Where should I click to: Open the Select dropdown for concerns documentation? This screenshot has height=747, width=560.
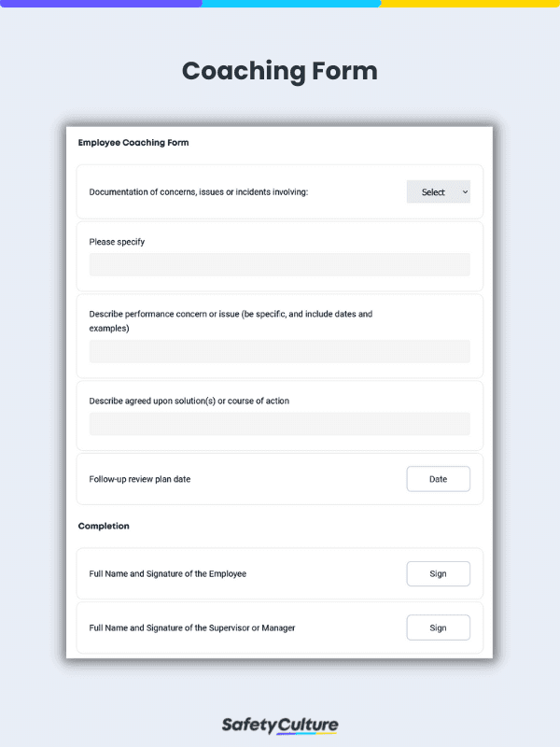click(x=438, y=192)
